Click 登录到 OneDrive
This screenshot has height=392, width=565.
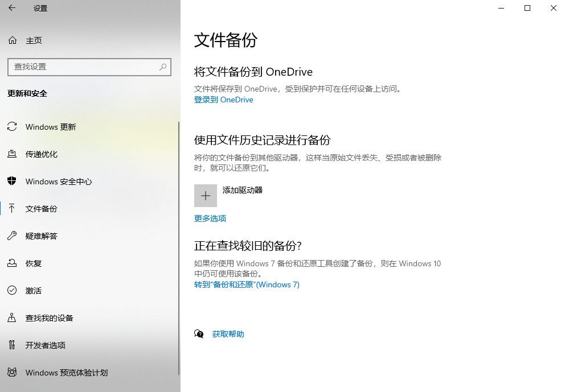pyautogui.click(x=223, y=100)
